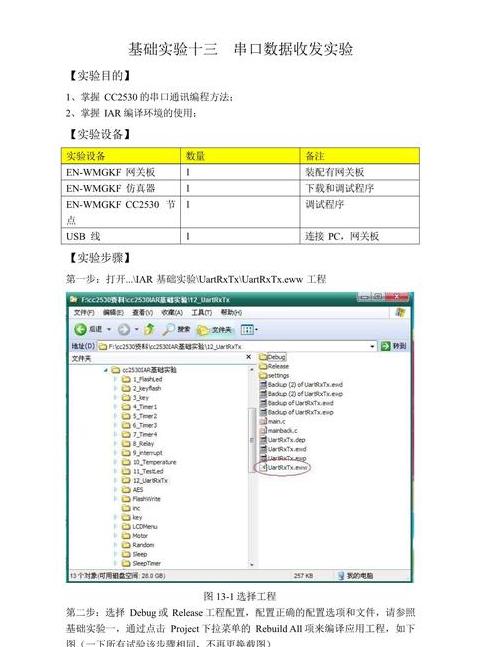Screen dimensions: 480x647
Task: Click the tree pane scrollbar up arrow
Action: [251, 370]
